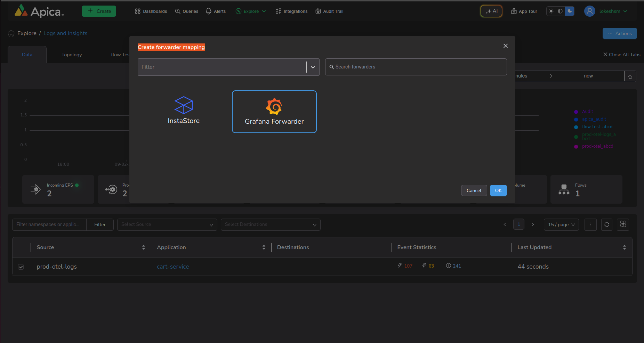Open the Topology tab
This screenshot has width=644, height=343.
[x=72, y=55]
